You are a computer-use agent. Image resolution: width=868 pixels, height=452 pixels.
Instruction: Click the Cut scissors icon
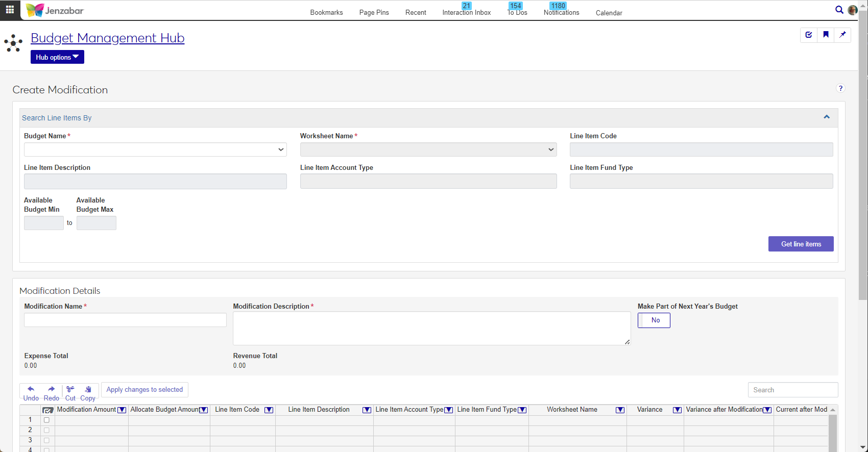tap(70, 389)
